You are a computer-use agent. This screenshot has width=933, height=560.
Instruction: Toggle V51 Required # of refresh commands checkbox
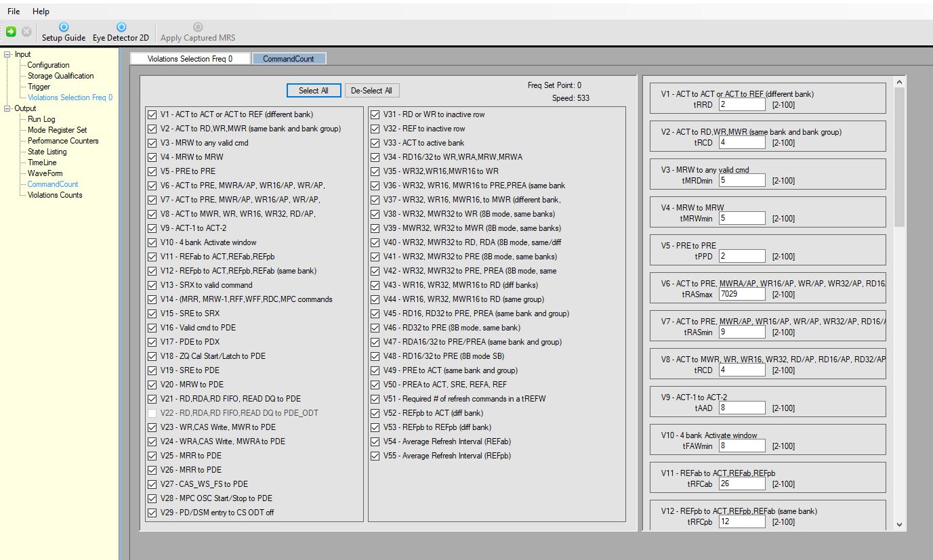coord(375,399)
